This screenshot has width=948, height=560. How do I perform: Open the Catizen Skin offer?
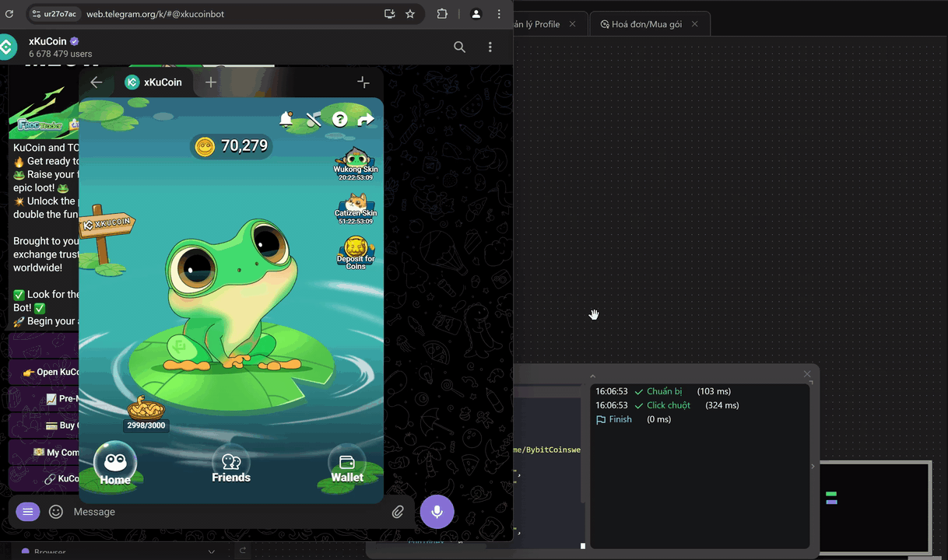356,208
